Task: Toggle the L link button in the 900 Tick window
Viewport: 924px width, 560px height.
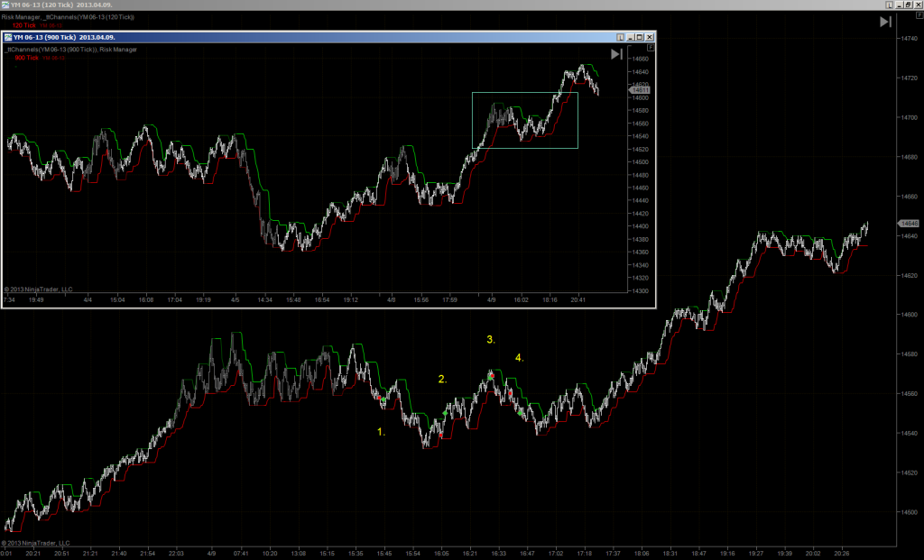Action: click(620, 37)
